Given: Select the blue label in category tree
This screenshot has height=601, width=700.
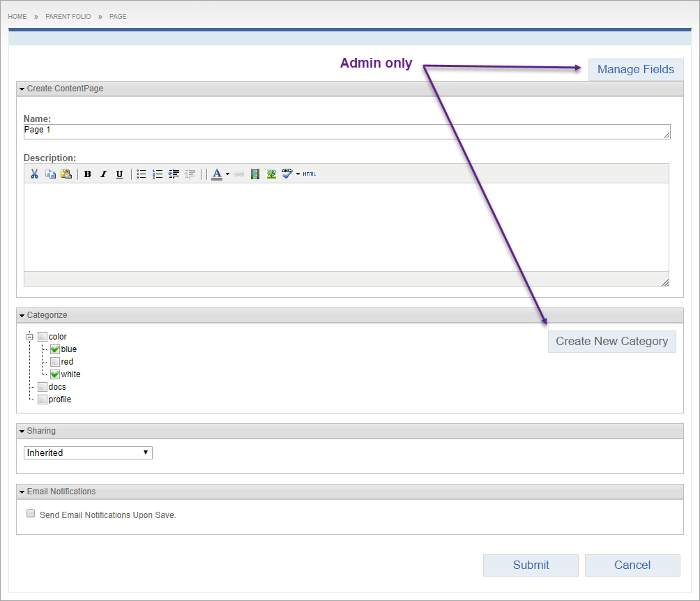Looking at the screenshot, I should (x=69, y=349).
